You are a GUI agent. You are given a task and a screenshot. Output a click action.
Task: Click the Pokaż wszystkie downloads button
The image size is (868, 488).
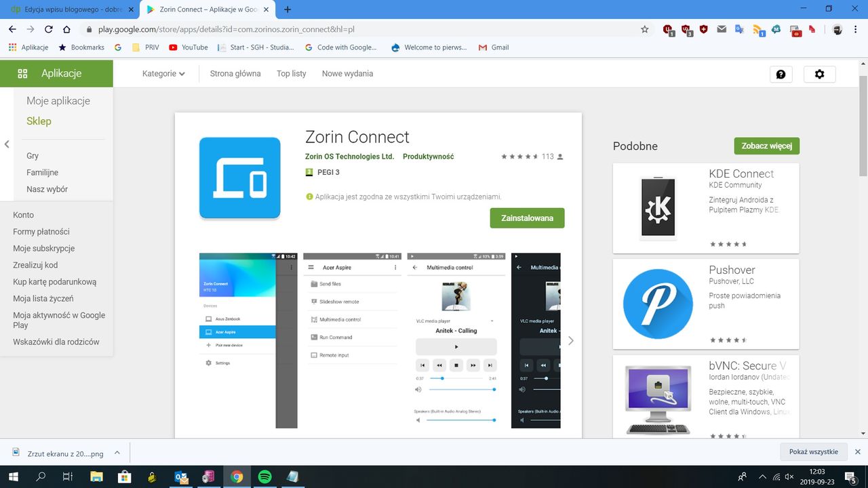(813, 451)
